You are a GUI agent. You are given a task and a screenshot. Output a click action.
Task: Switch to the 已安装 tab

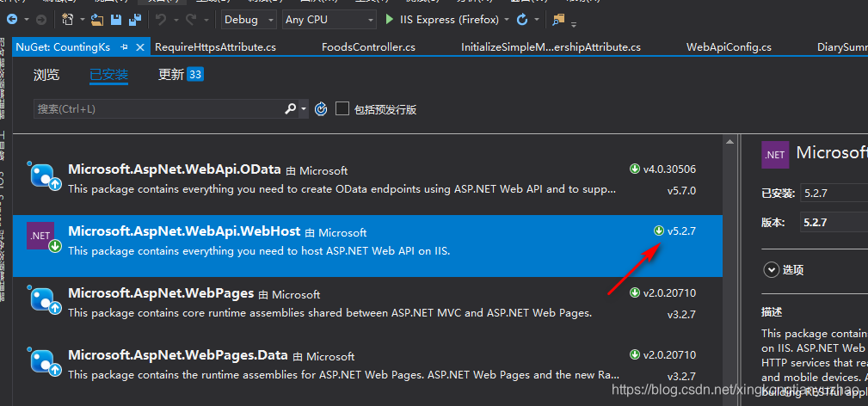click(x=109, y=75)
